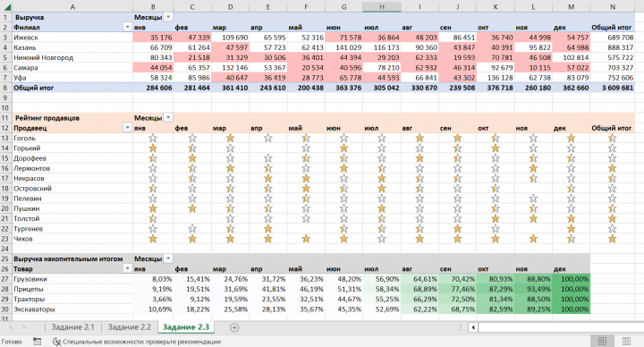Select cell with grand total 3 609 681
Viewport: 644px width, 347px height.
pyautogui.click(x=613, y=88)
